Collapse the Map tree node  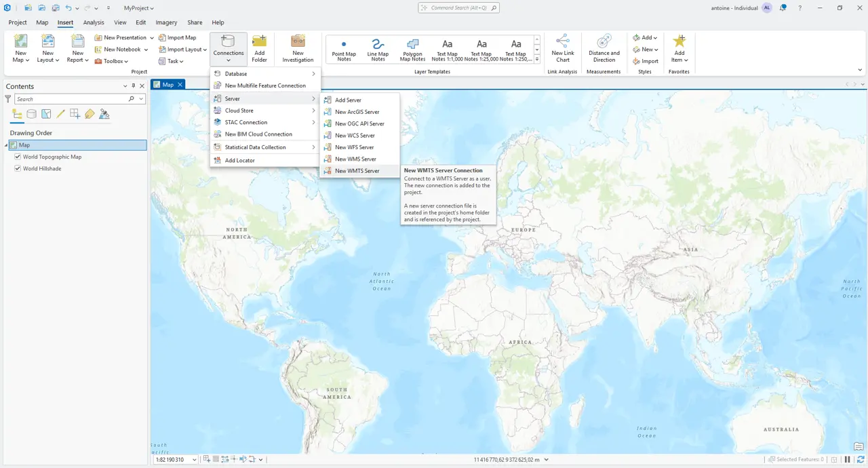tap(7, 145)
